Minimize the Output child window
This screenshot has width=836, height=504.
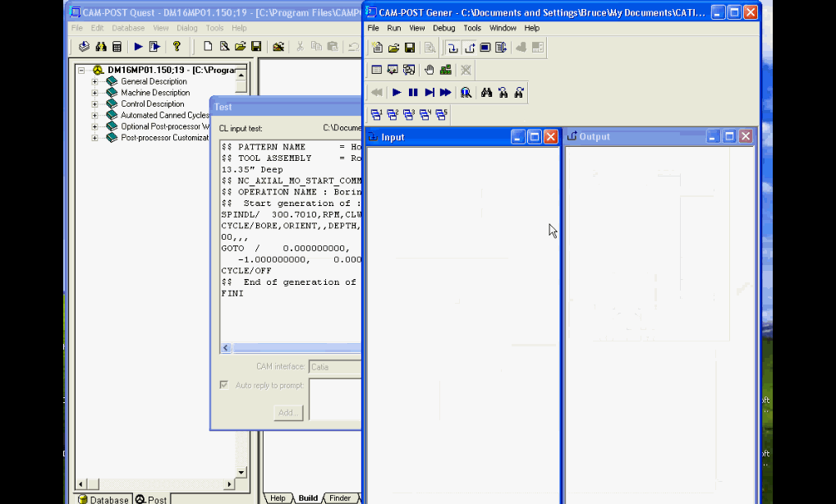click(713, 136)
